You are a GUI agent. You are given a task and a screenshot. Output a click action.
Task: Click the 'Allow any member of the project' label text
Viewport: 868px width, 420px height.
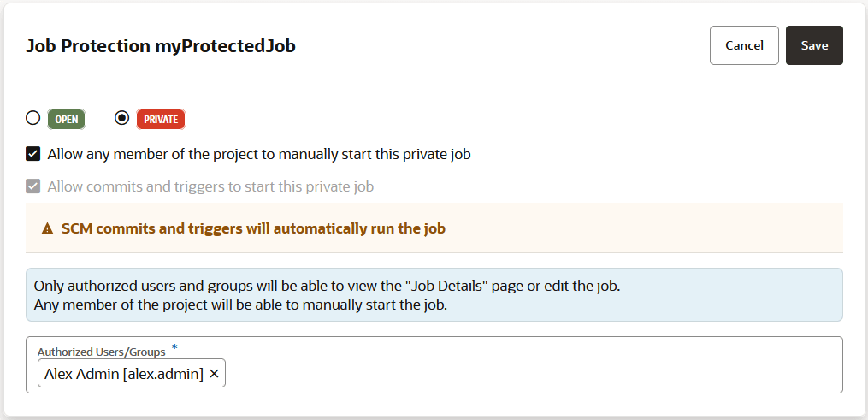pyautogui.click(x=259, y=155)
